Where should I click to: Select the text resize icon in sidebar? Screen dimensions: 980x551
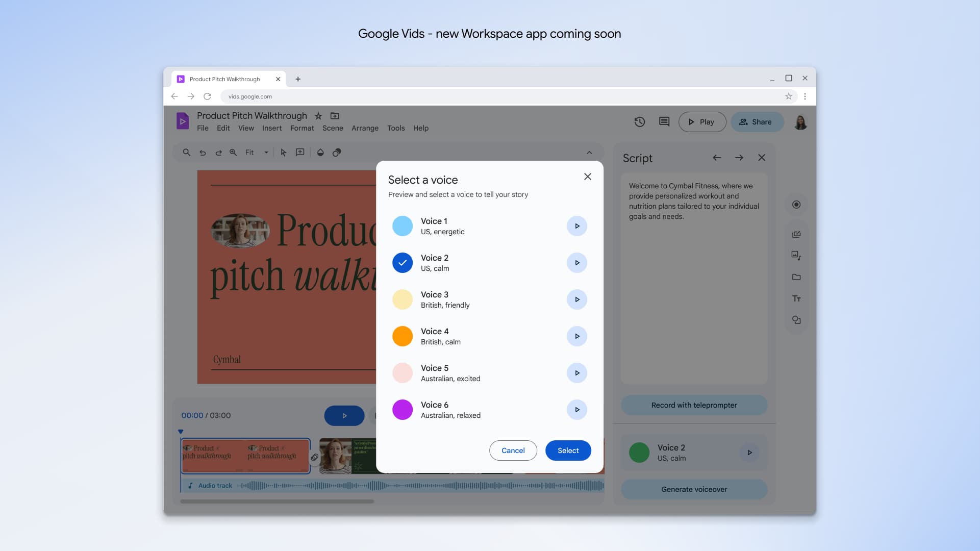(797, 298)
